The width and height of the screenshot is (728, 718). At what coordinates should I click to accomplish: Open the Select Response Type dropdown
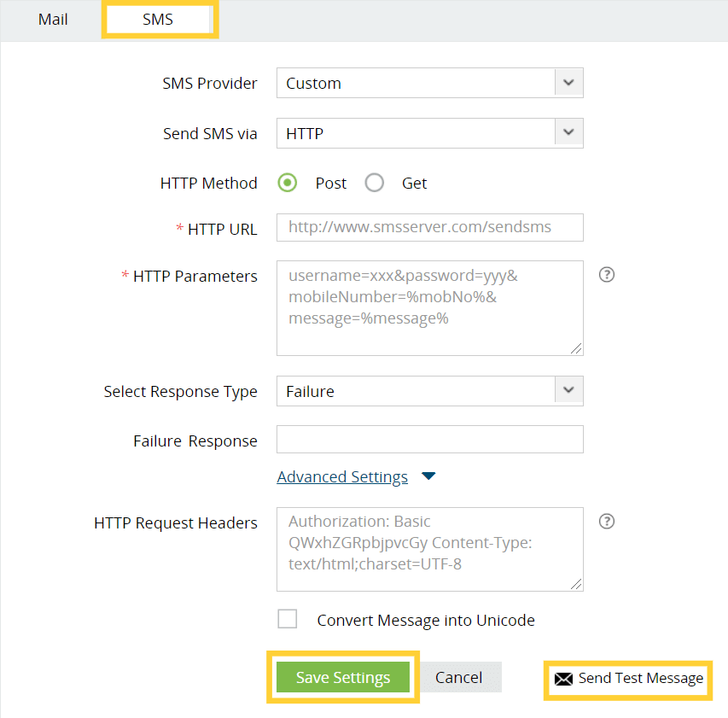pyautogui.click(x=429, y=391)
